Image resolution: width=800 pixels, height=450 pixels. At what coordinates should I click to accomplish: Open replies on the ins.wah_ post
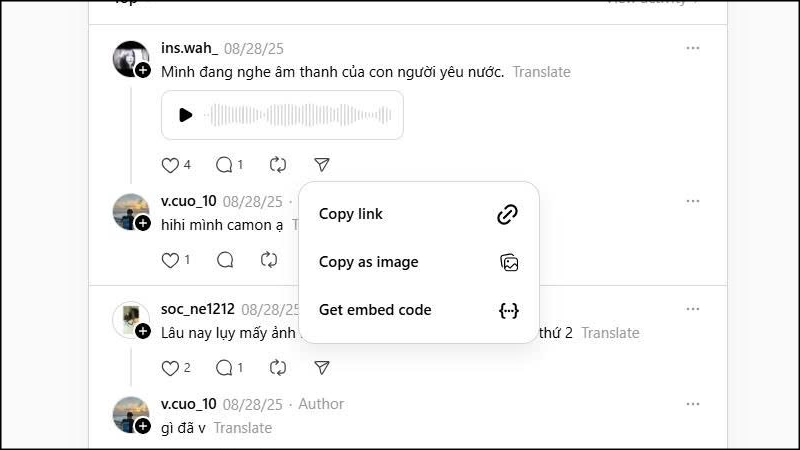coord(224,165)
